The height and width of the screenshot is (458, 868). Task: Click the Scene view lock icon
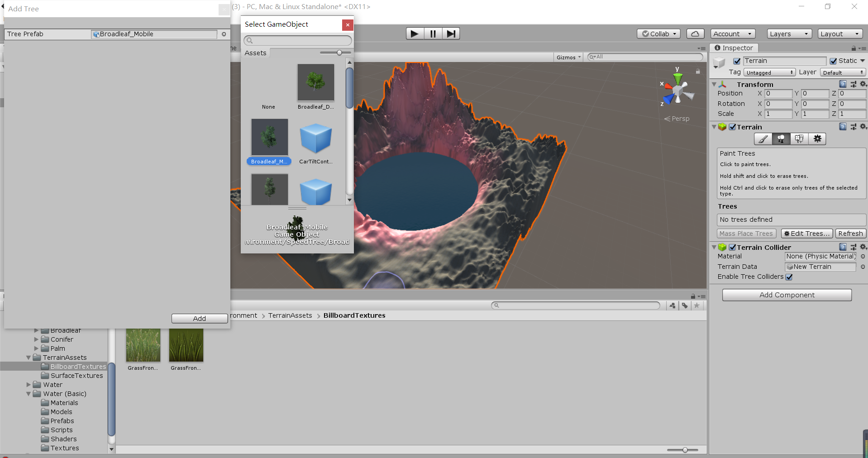(x=698, y=72)
